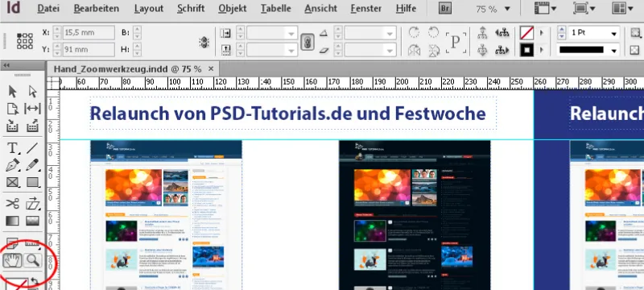This screenshot has height=290, width=644.
Task: Select the Selection tool (black arrow)
Action: point(13,91)
